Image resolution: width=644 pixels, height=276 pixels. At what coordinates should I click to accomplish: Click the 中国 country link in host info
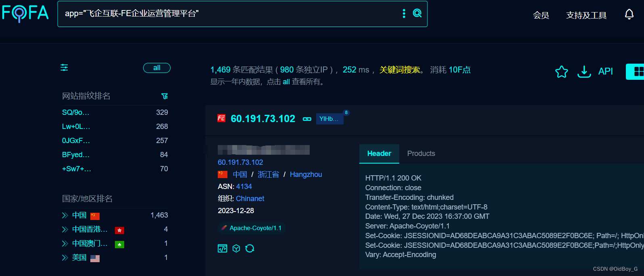click(240, 174)
